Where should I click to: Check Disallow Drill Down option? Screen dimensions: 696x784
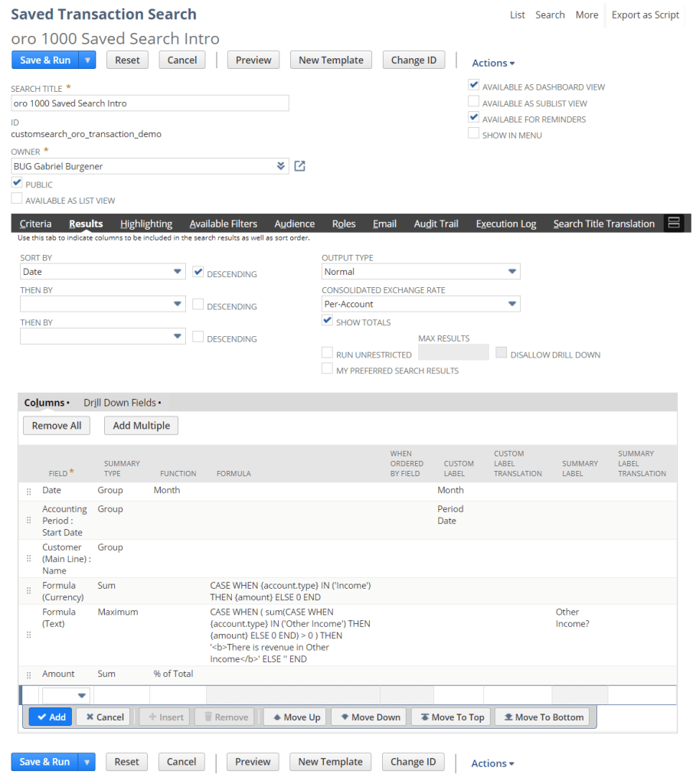pos(501,353)
